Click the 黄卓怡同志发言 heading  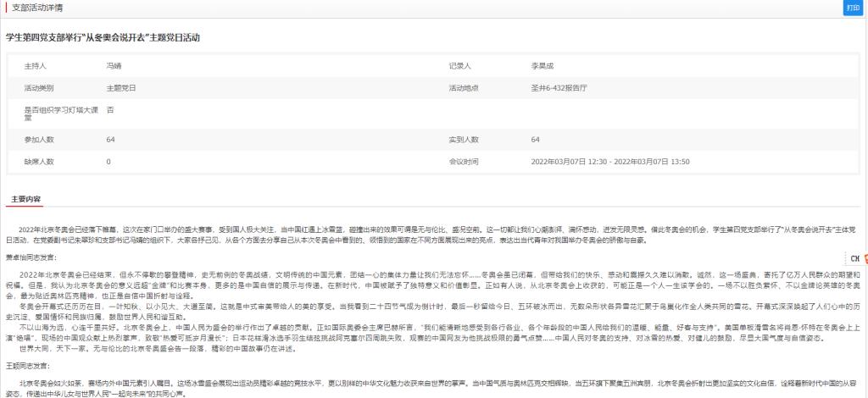click(30, 257)
